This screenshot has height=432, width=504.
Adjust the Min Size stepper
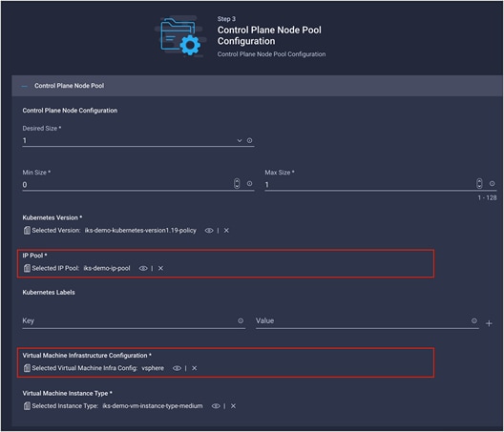pyautogui.click(x=237, y=183)
